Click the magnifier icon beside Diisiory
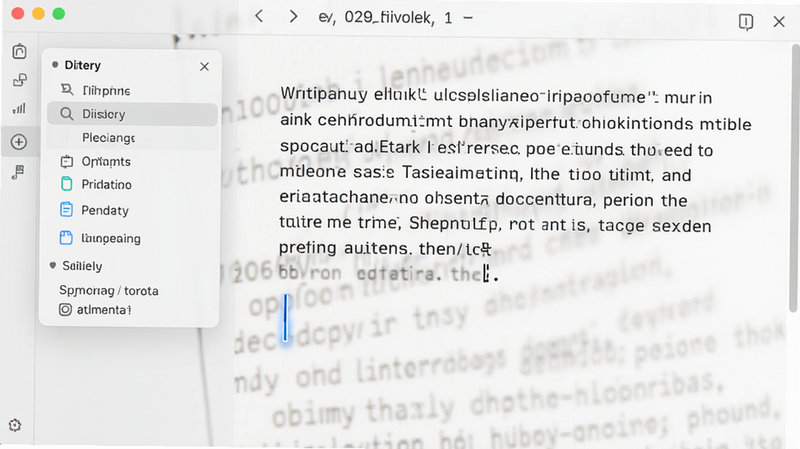800x449 pixels. coord(67,113)
